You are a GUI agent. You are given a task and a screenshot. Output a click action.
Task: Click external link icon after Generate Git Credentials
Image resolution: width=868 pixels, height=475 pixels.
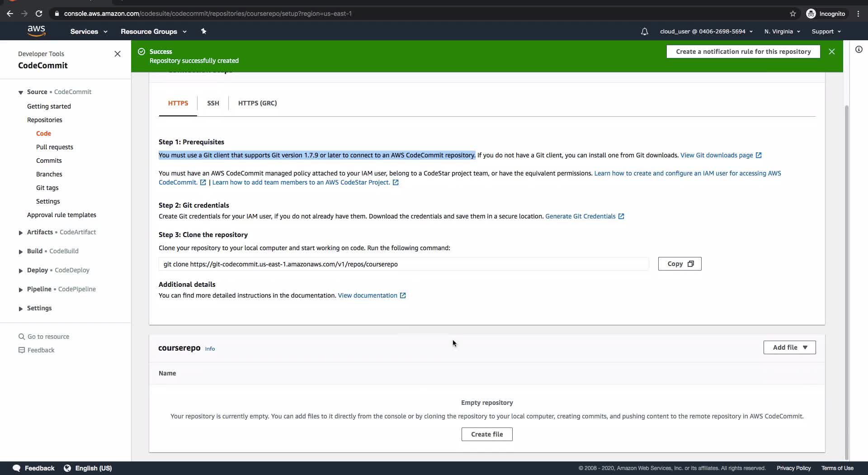pos(621,216)
